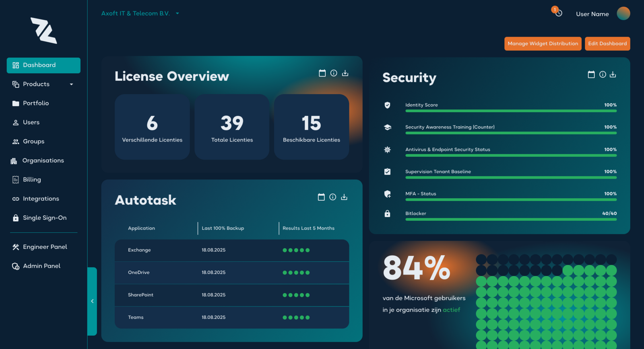Viewport: 644px width, 349px height.
Task: Go to Dashboard in the sidebar
Action: pos(43,65)
